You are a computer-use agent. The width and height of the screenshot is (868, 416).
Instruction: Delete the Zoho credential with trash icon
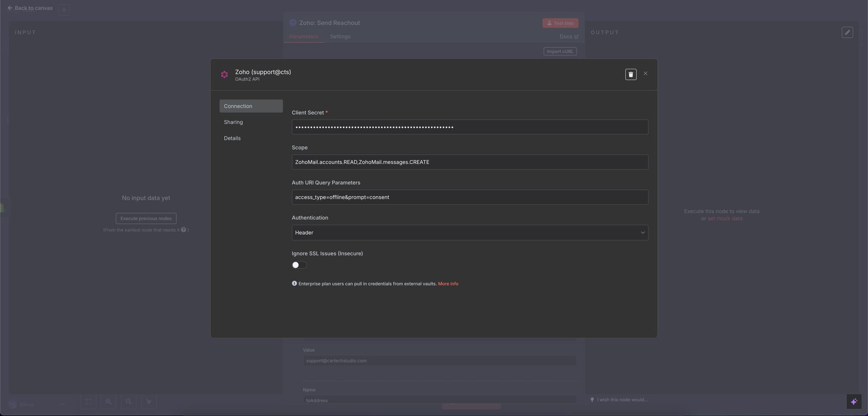click(x=631, y=74)
